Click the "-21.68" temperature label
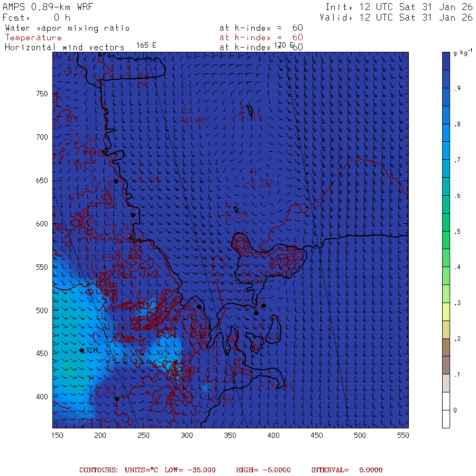 [x=112, y=327]
